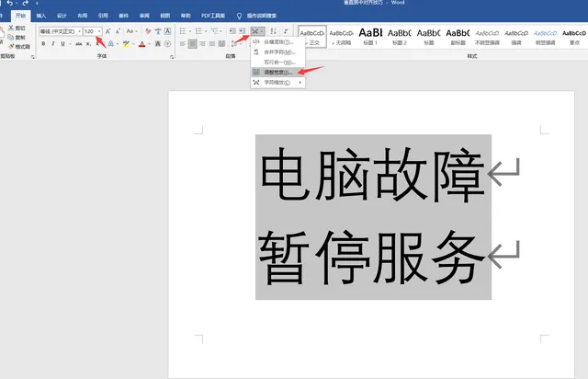Apply the 无间隔 style
Image resolution: width=588 pixels, height=379 pixels.
point(341,37)
